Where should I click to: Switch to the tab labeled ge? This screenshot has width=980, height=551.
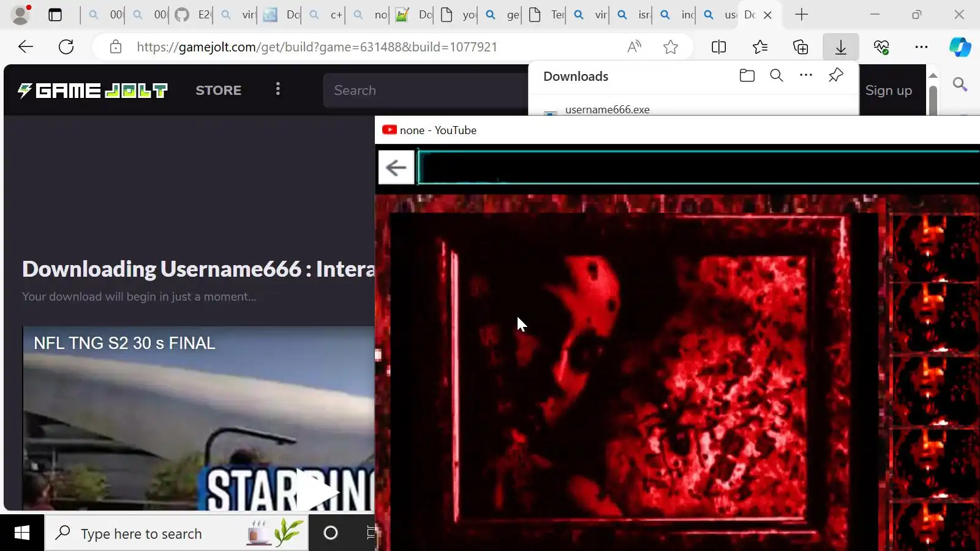[x=502, y=15]
